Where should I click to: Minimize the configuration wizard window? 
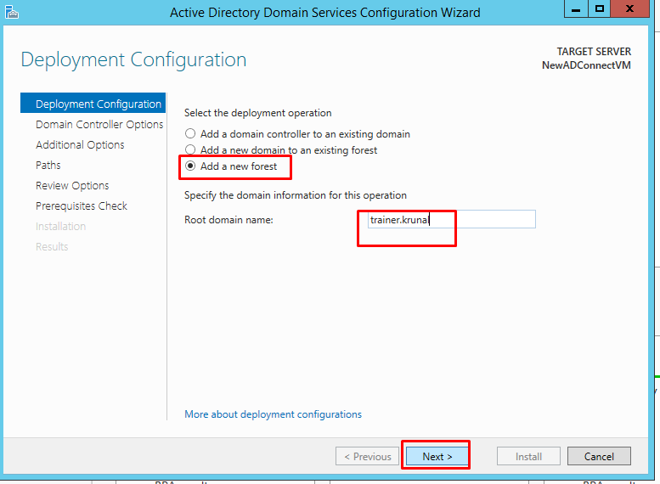click(575, 10)
